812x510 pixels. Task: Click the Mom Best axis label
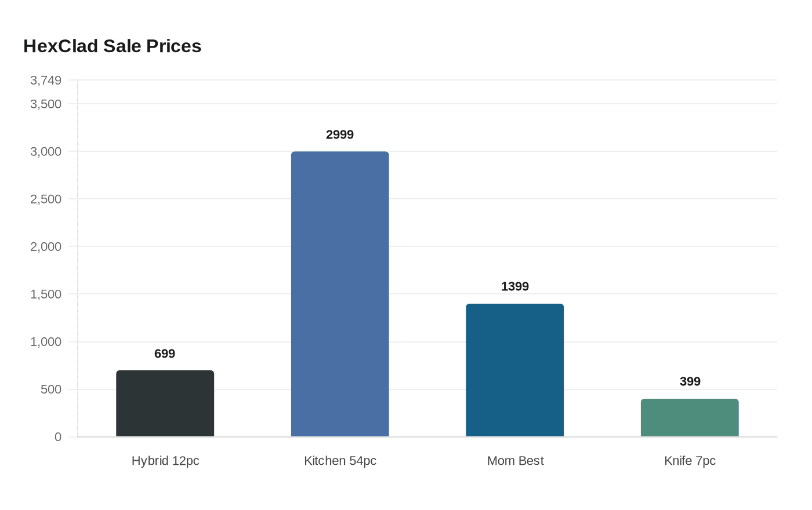[515, 461]
